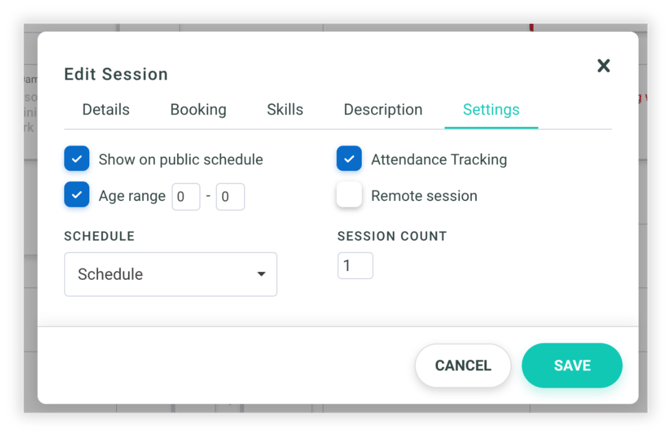Select the Skills tab
The width and height of the screenshot is (670, 438).
tap(285, 110)
